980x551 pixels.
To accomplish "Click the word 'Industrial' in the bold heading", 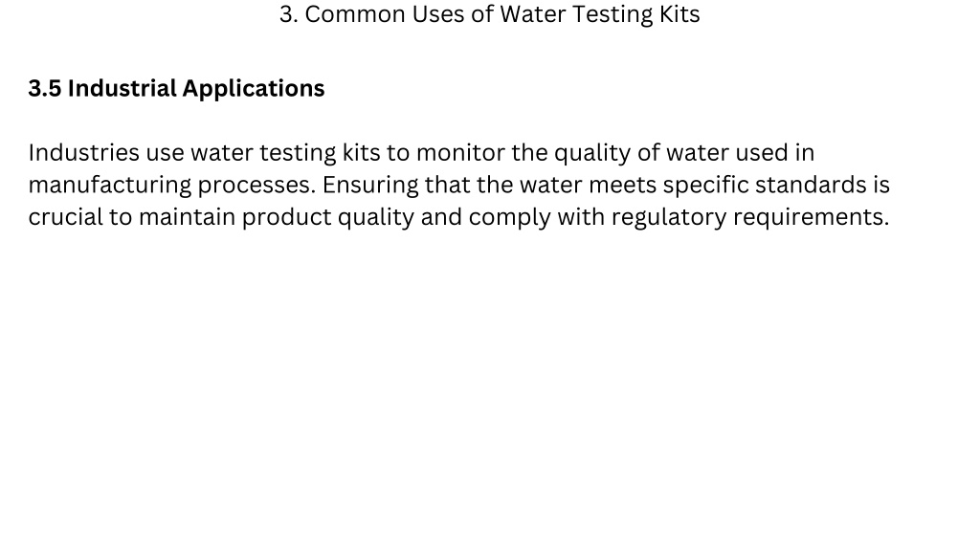I will click(122, 88).
